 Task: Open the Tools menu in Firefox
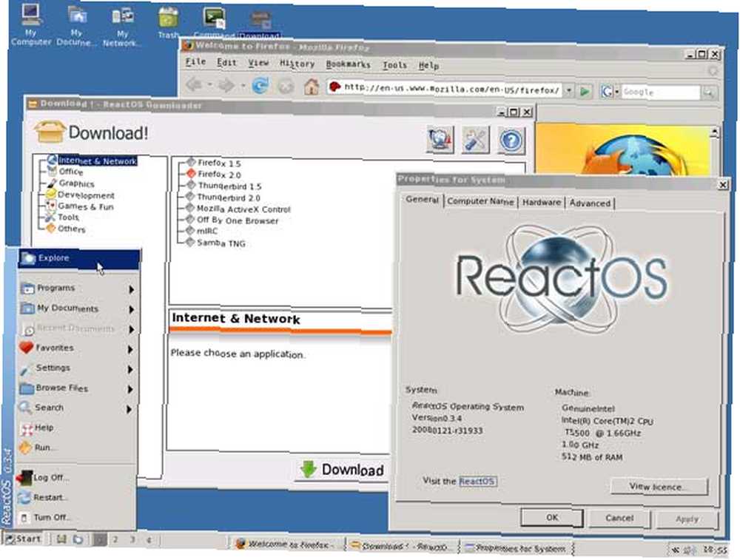[x=394, y=65]
